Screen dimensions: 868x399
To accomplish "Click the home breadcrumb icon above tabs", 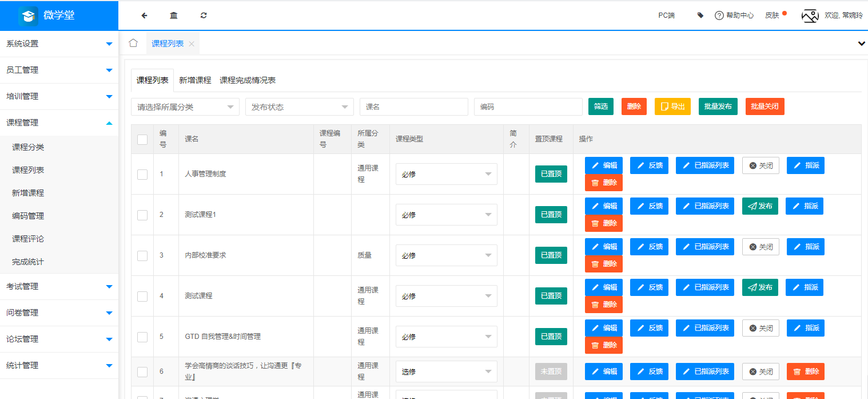I will pyautogui.click(x=132, y=43).
